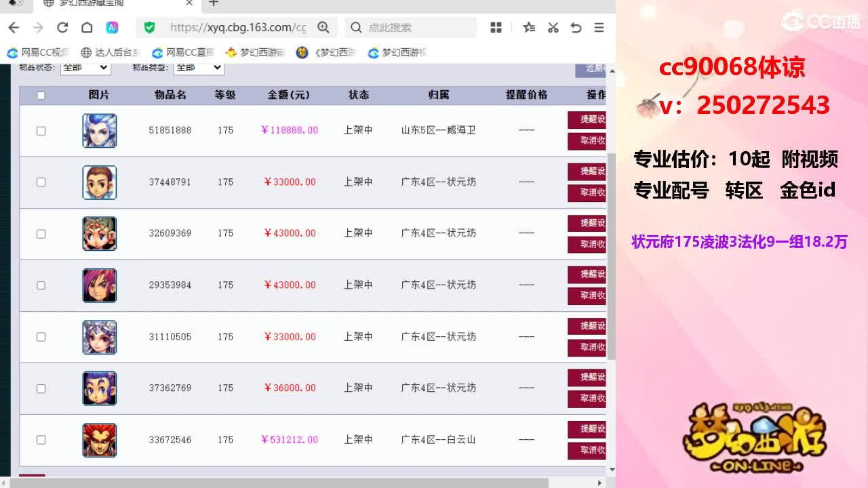The image size is (868, 488).
Task: Open the 网易CC直播 bookmark
Action: tap(183, 52)
